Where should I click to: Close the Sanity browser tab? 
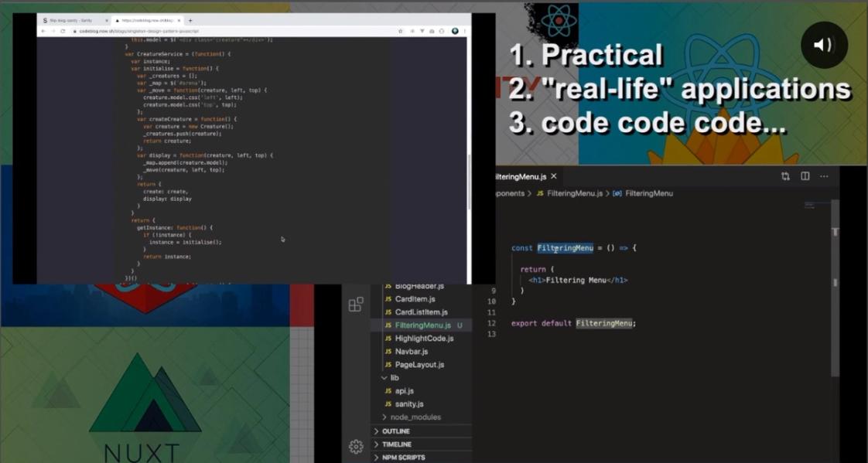[x=106, y=20]
